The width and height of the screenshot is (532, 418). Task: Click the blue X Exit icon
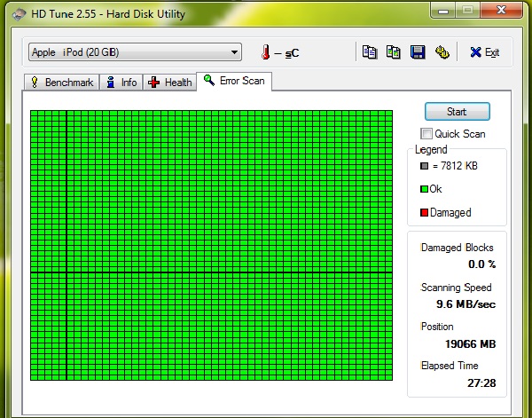tap(476, 52)
